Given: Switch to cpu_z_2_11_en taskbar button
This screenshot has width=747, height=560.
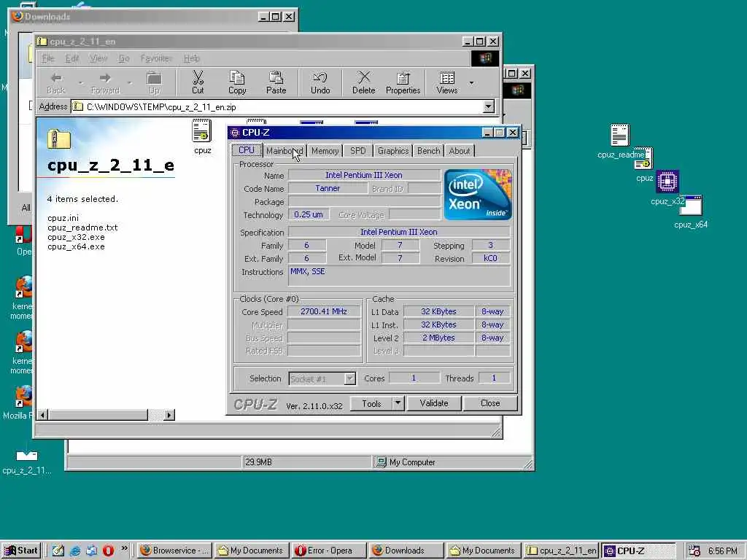Looking at the screenshot, I should click(x=561, y=551).
